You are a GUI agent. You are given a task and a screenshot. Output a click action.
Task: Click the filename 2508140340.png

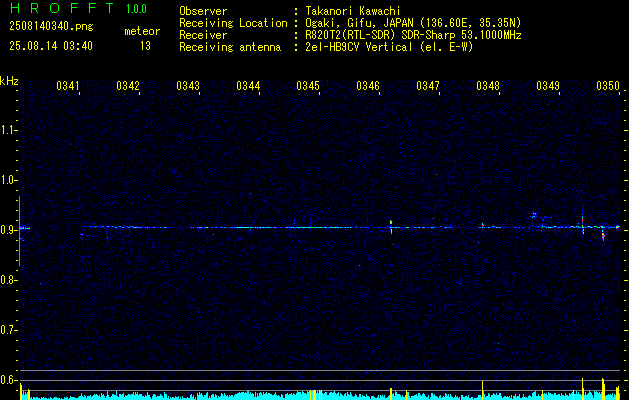tap(51, 26)
